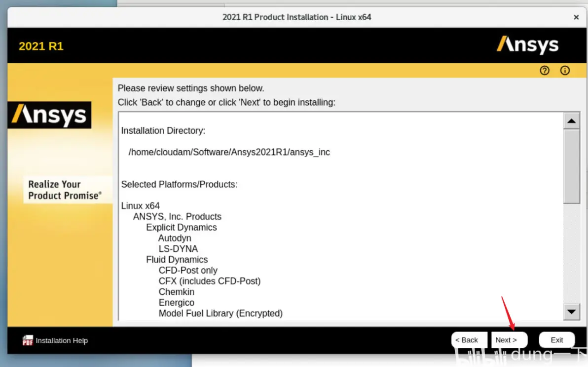
Task: Select 'Model Fuel Library (Encrypted)' line
Action: coord(220,313)
